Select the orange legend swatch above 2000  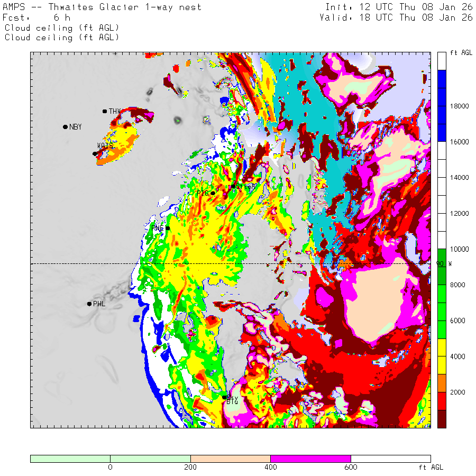(442, 383)
